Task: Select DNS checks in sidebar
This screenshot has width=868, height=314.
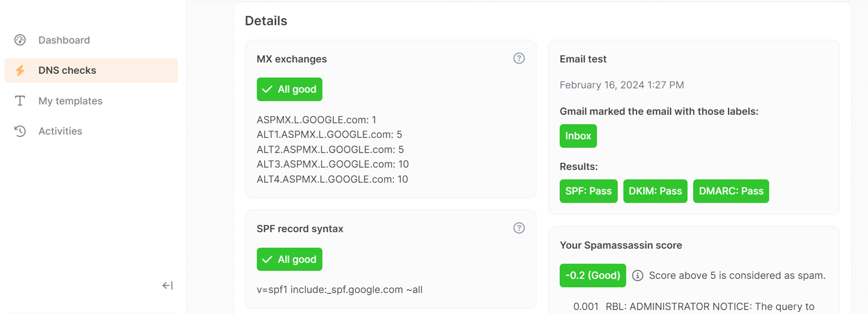Action: coord(67,70)
